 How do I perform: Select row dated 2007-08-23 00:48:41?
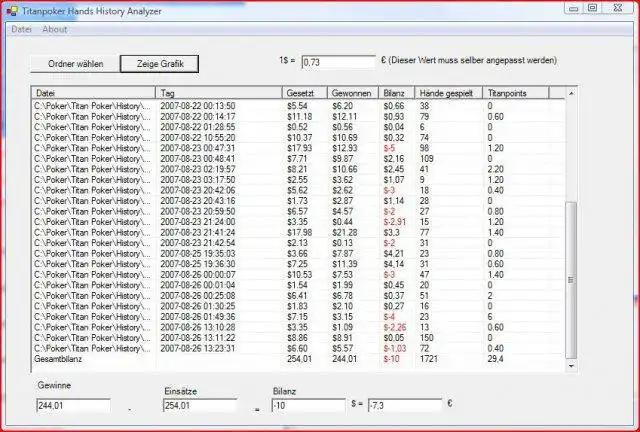point(299,158)
